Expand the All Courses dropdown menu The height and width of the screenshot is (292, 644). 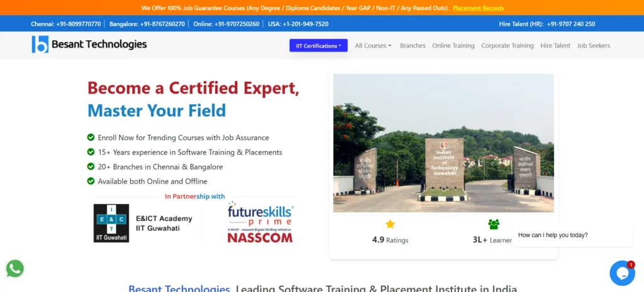[x=373, y=45]
